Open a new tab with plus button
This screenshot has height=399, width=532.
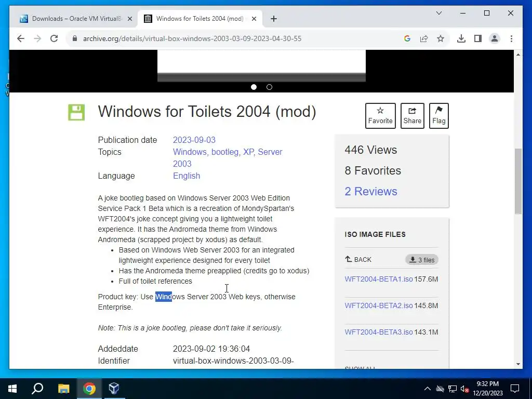point(274,19)
